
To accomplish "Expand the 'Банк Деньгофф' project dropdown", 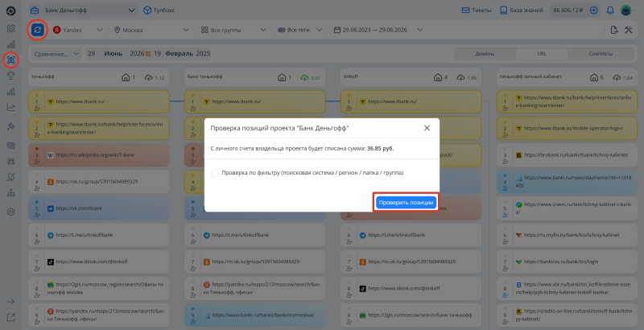I will (x=89, y=10).
